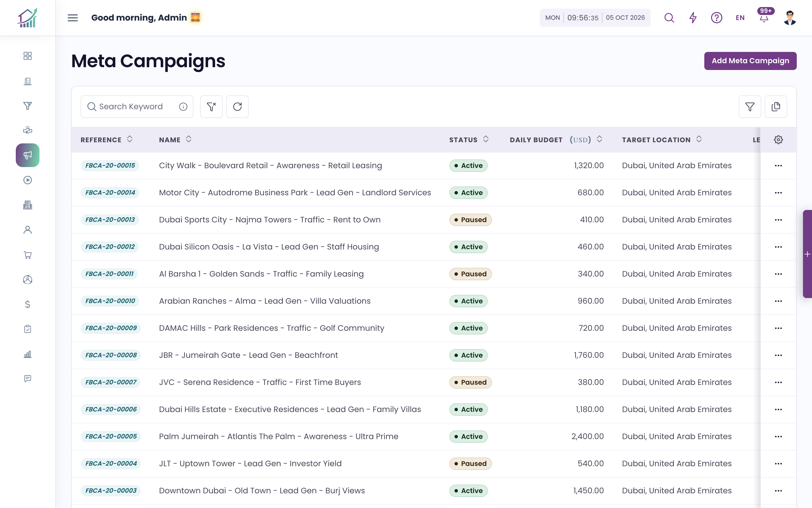Click Meta Campaigns page heading
This screenshot has width=812, height=508.
coord(148,61)
